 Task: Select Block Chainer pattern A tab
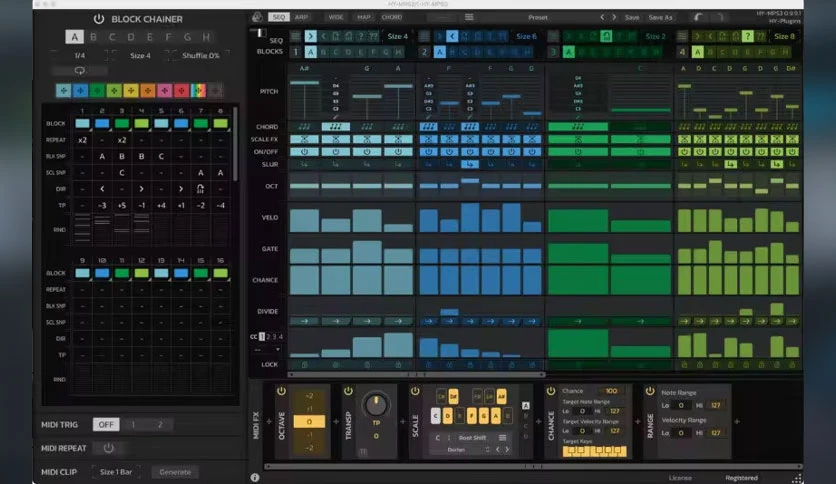[x=75, y=37]
